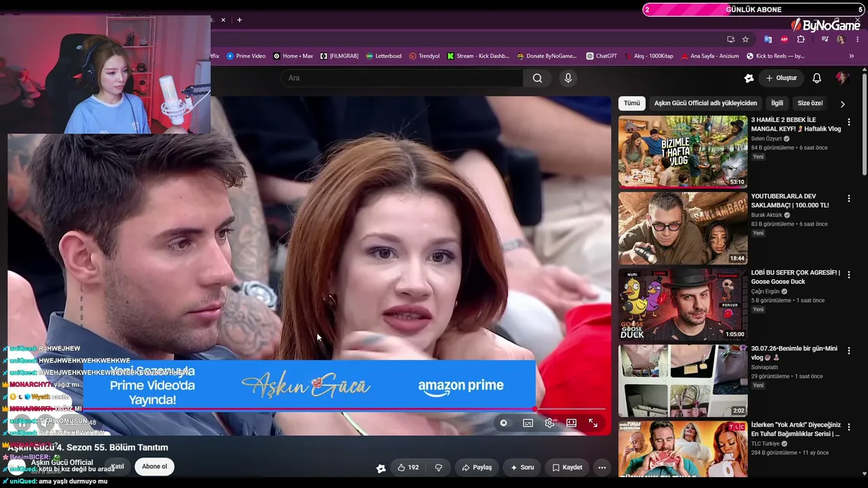Screen dimensions: 868x488
Task: Open options for Youtuberlarla Dev Saklambaç video
Action: tap(848, 199)
